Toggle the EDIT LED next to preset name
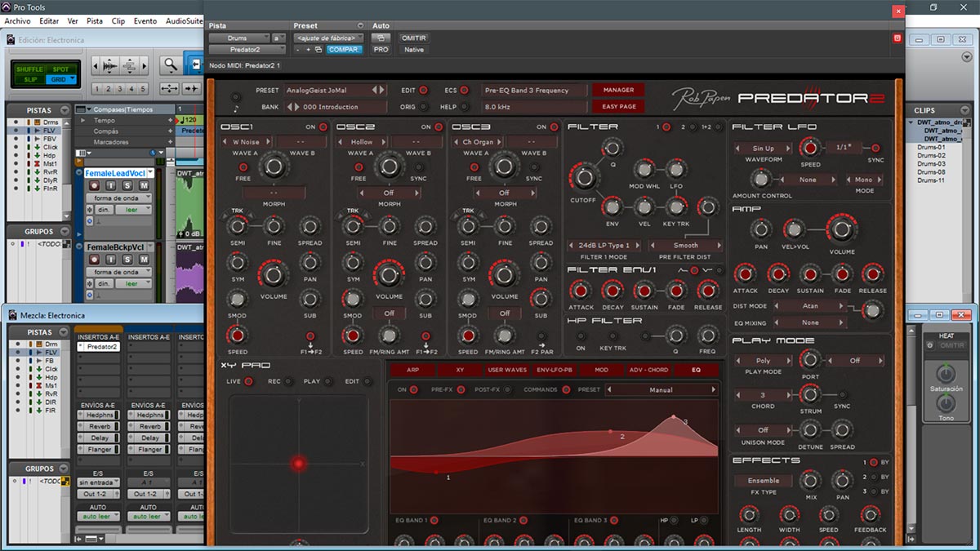Screen dimensions: 980x551 click(424, 90)
